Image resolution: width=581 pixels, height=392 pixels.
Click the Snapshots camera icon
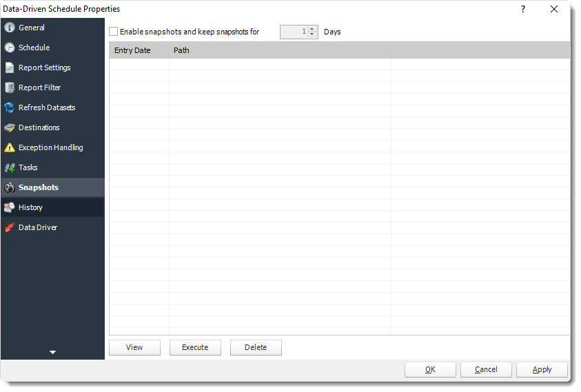[x=10, y=187]
